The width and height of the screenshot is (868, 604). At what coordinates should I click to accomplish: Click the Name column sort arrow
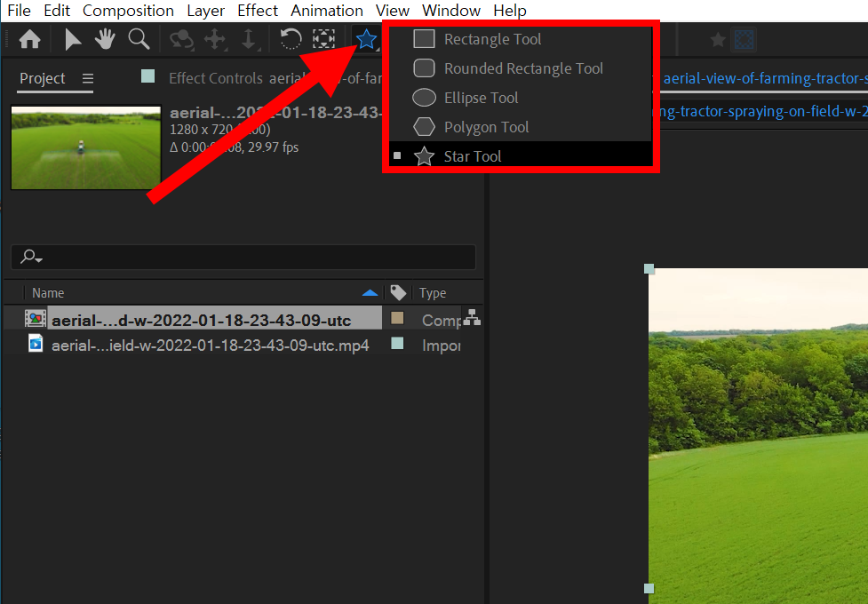tap(370, 293)
